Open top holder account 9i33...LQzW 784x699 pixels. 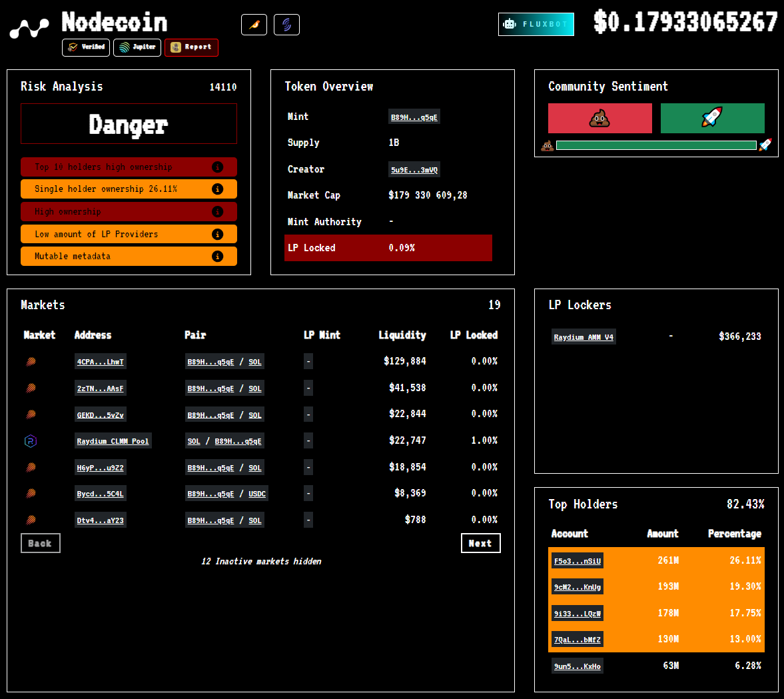point(578,614)
